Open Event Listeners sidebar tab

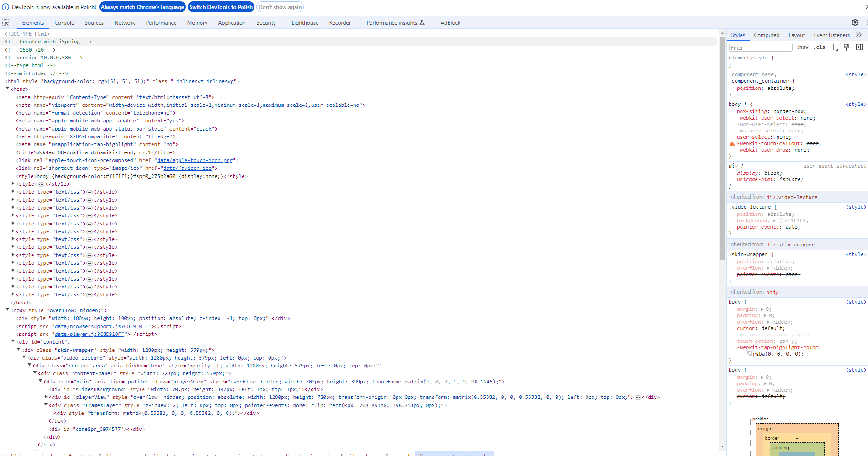(831, 35)
